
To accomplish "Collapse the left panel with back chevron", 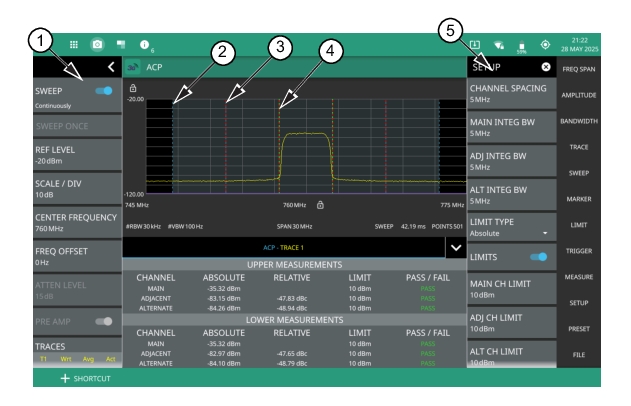I will (x=109, y=67).
